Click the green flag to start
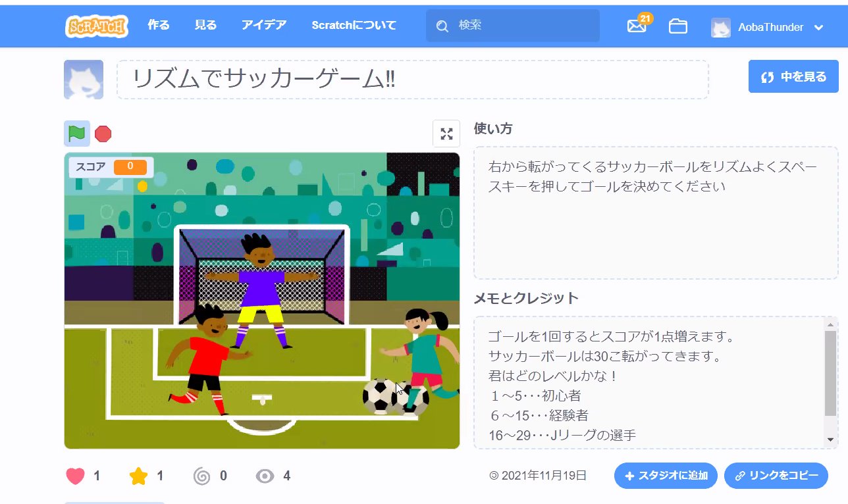 77,134
